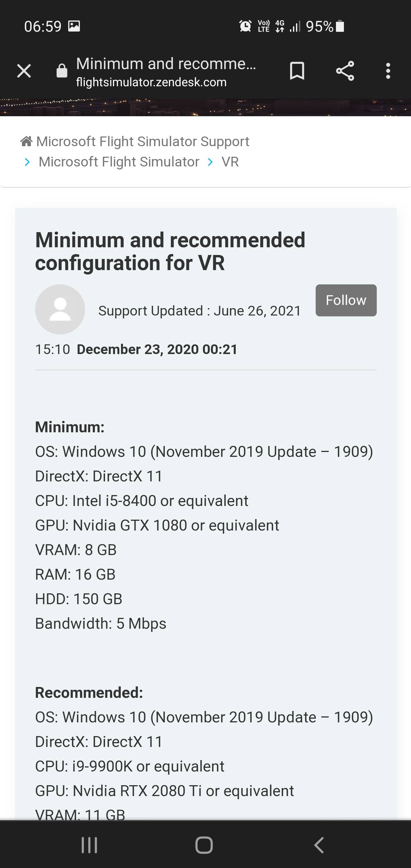Go to Microsoft Flight Simulator breadcrumb

click(x=119, y=162)
